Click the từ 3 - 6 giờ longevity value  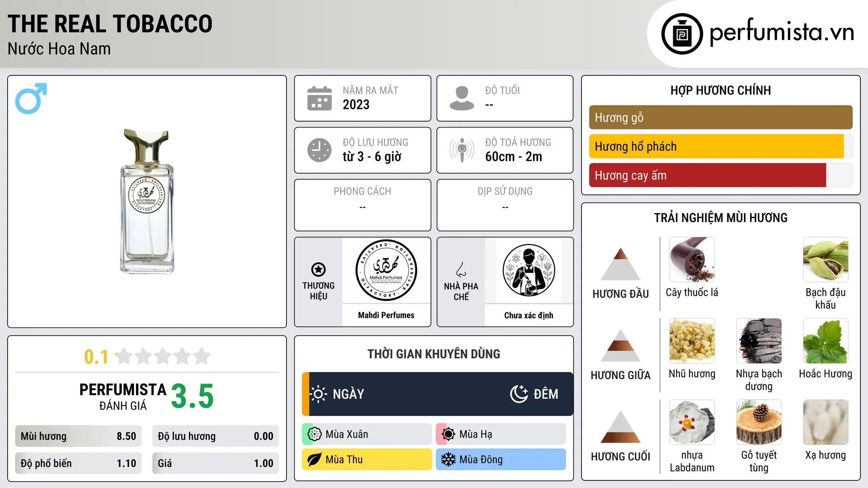372,157
